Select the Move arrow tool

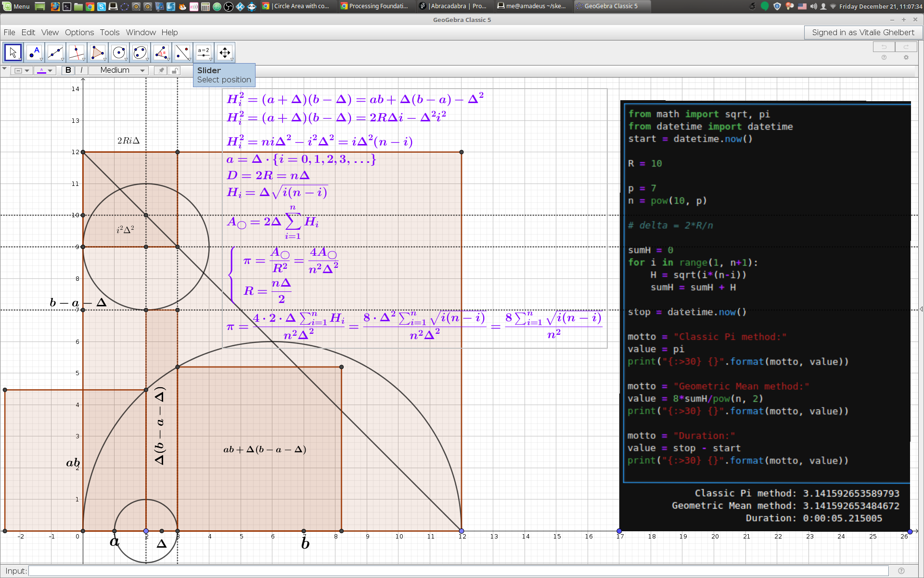13,53
